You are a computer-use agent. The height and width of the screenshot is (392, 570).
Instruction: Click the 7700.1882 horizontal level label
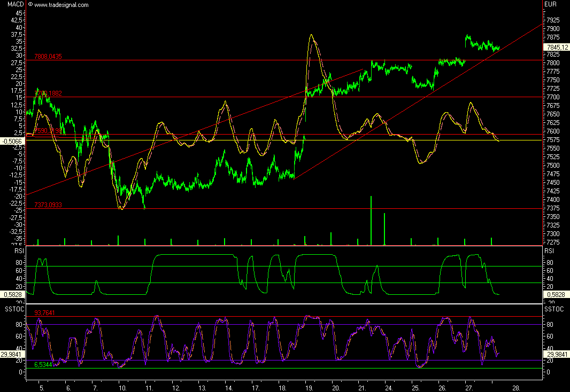tap(48, 93)
